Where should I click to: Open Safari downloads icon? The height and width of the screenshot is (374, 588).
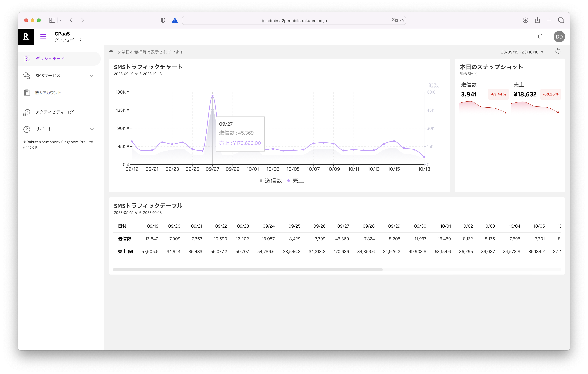tap(525, 20)
